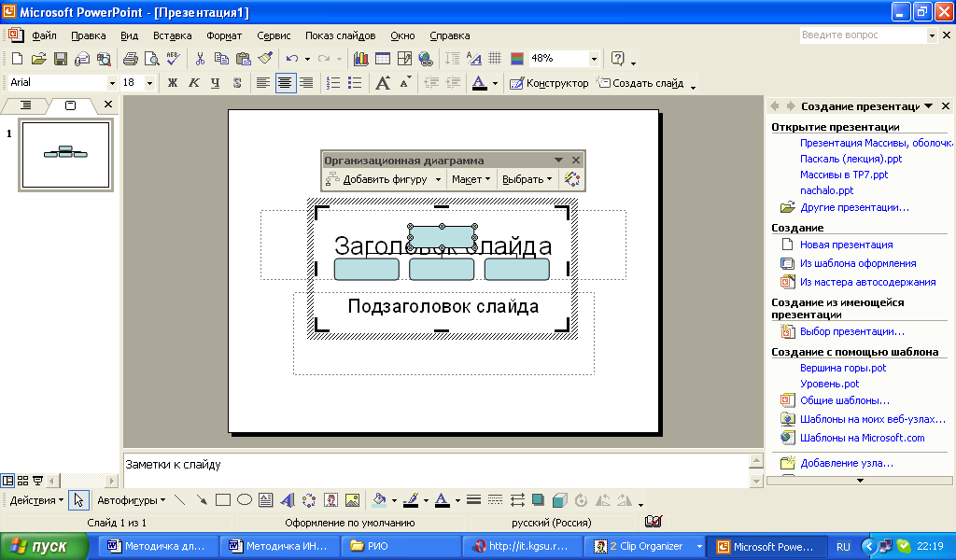Insert table icon
Image resolution: width=956 pixels, height=560 pixels.
click(x=382, y=59)
